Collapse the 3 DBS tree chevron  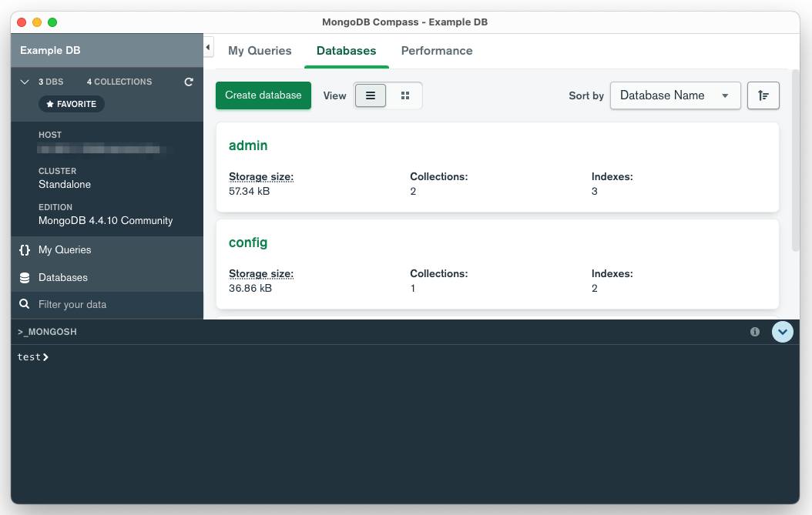point(24,82)
